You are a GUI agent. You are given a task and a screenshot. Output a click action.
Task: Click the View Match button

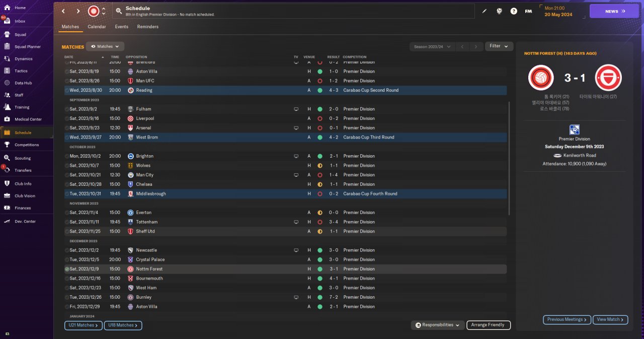pos(611,319)
